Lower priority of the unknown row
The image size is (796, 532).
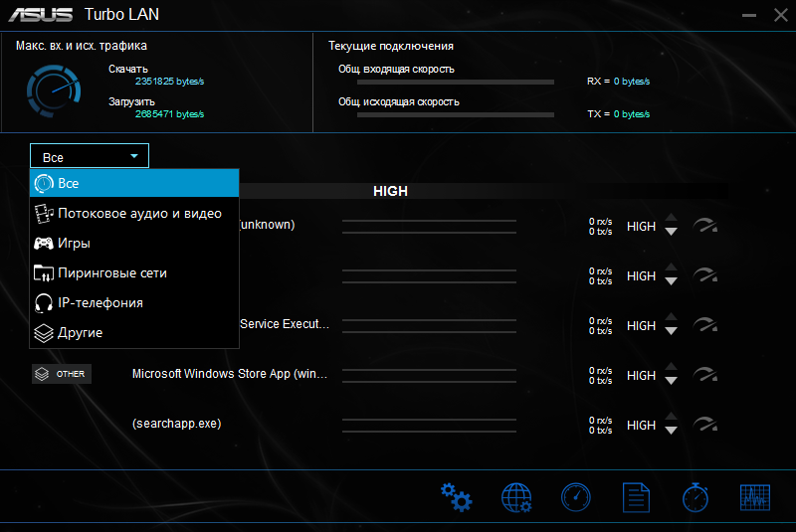pos(671,232)
